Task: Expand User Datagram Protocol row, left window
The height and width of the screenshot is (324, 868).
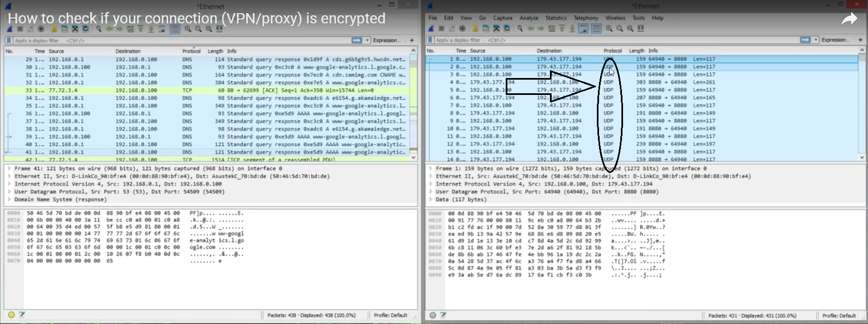Action: tap(9, 191)
